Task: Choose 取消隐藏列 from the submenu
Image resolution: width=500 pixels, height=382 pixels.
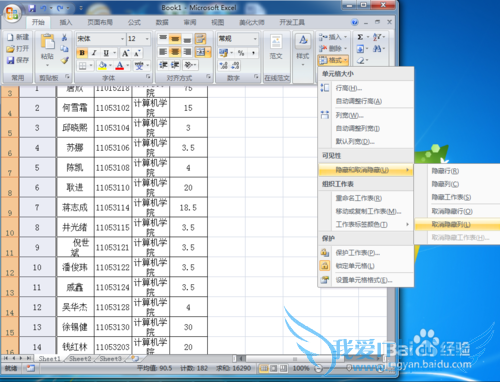Action: tap(457, 224)
